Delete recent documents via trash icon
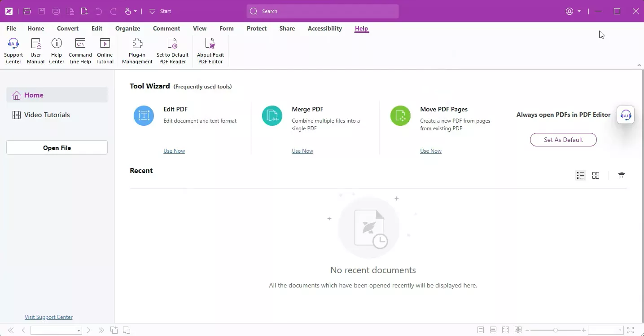 622,176
